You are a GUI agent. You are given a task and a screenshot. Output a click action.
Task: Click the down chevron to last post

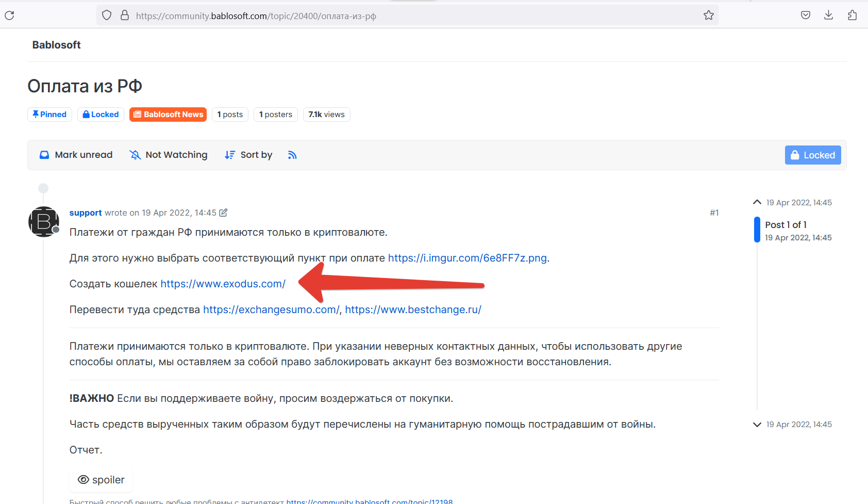[x=757, y=425]
